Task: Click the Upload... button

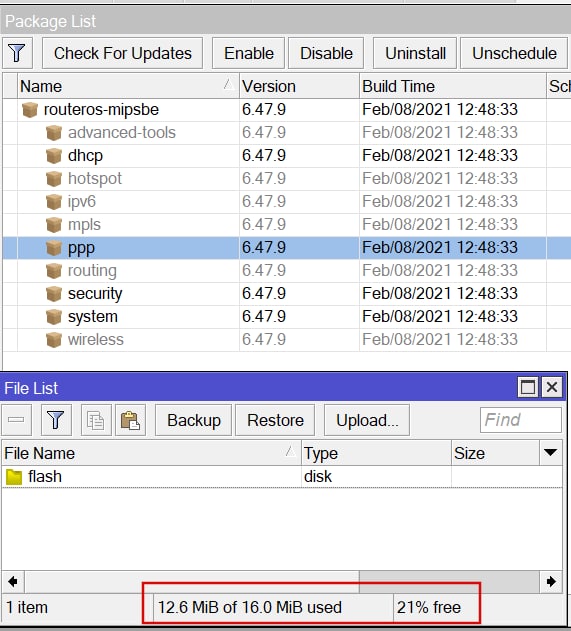Action: (367, 420)
